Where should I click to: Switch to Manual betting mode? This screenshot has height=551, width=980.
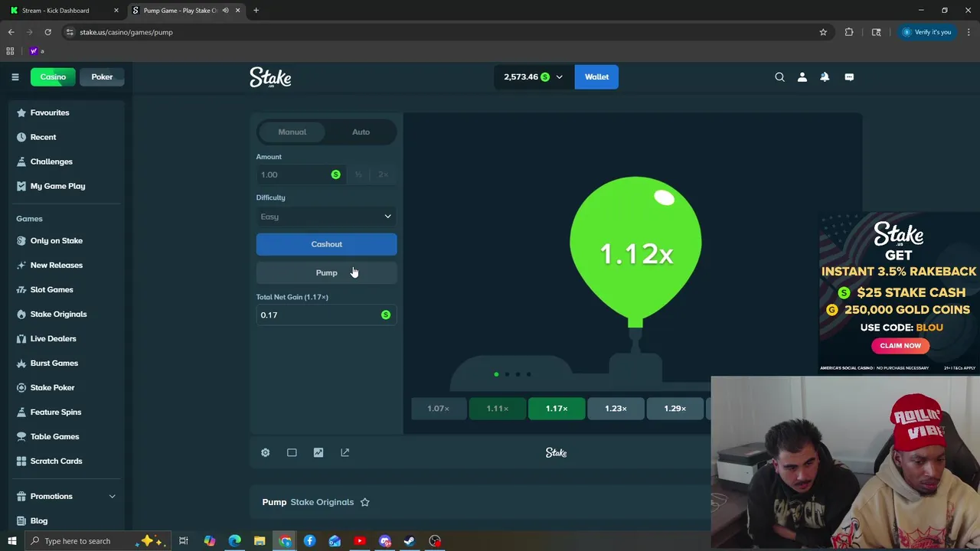coord(292,132)
